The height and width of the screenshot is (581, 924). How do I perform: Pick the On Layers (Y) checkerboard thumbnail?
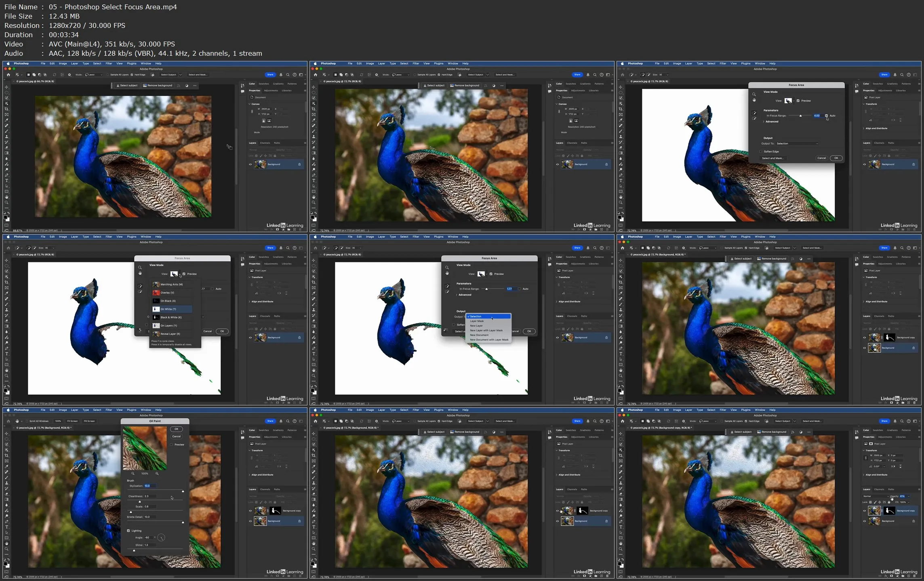[x=156, y=325]
